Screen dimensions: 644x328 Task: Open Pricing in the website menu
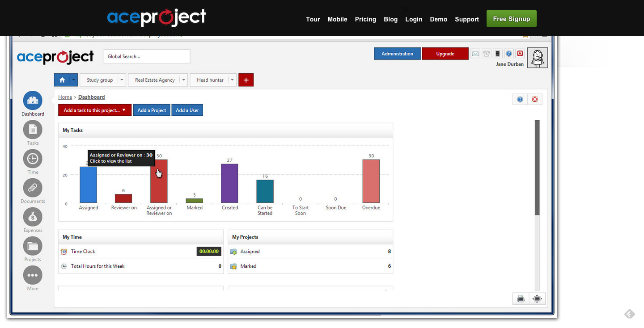[x=365, y=19]
